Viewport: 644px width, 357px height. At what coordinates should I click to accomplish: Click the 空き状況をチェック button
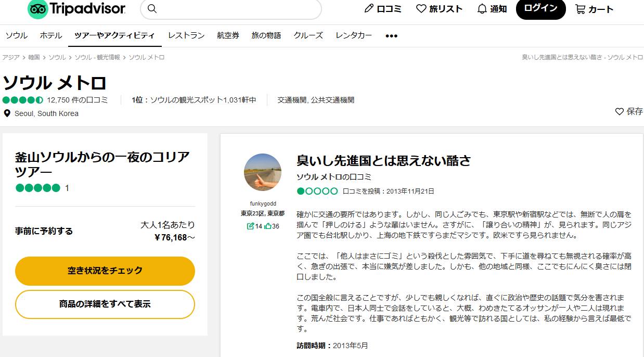(105, 271)
